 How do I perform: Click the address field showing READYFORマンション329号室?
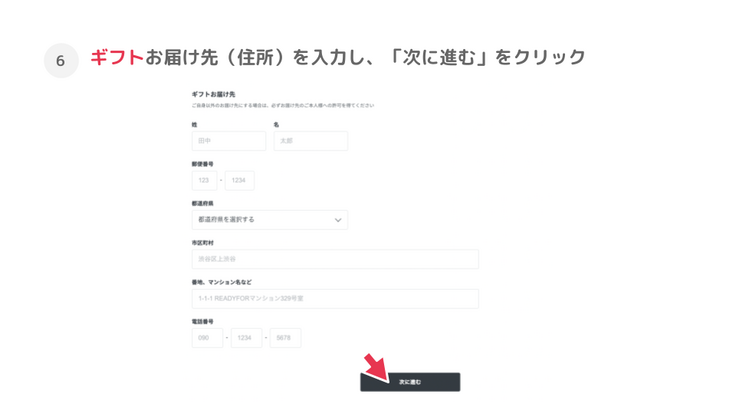coord(335,299)
